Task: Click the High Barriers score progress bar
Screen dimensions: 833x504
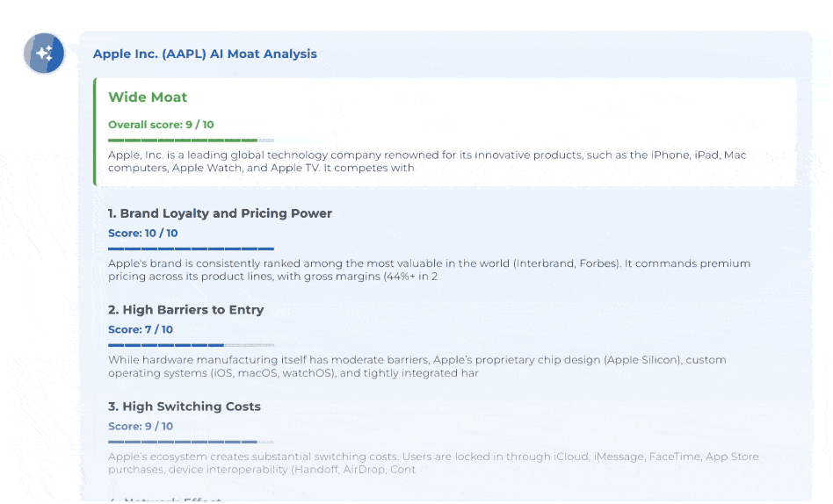Action: [191, 346]
